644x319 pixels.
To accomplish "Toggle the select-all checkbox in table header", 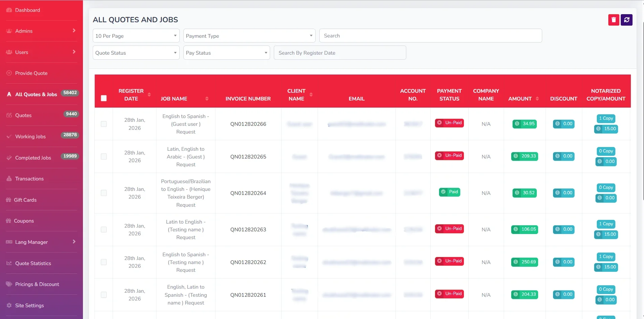I will tap(104, 98).
